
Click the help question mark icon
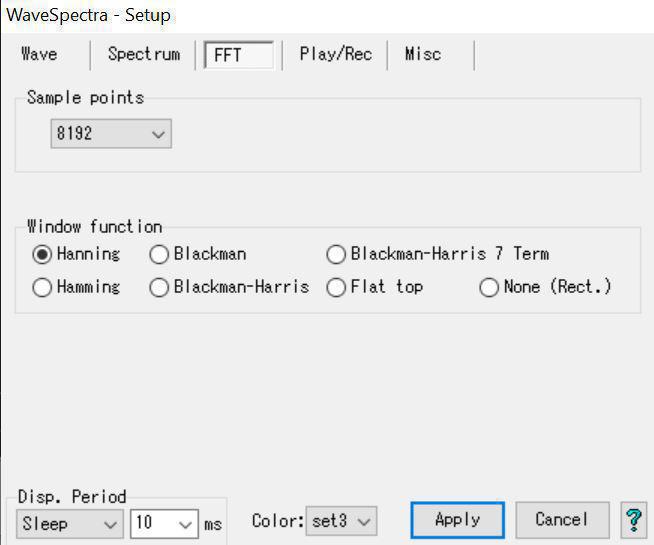pos(633,520)
